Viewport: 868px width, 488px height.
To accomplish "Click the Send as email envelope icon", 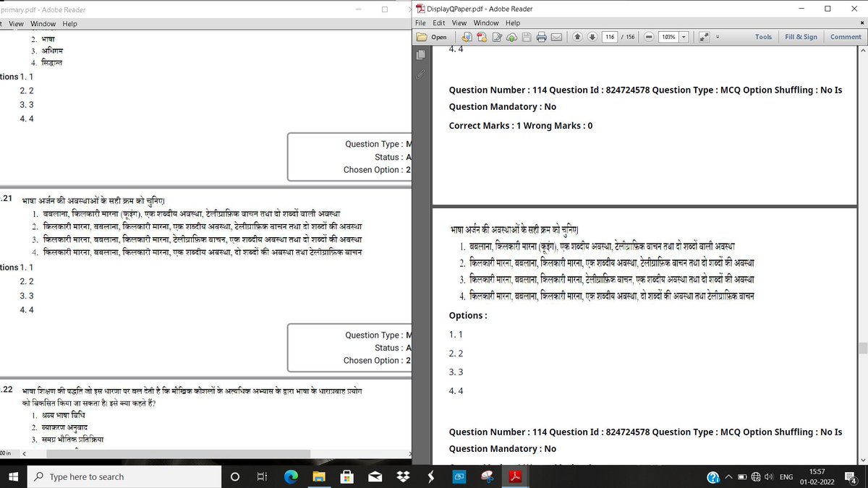I will (556, 37).
